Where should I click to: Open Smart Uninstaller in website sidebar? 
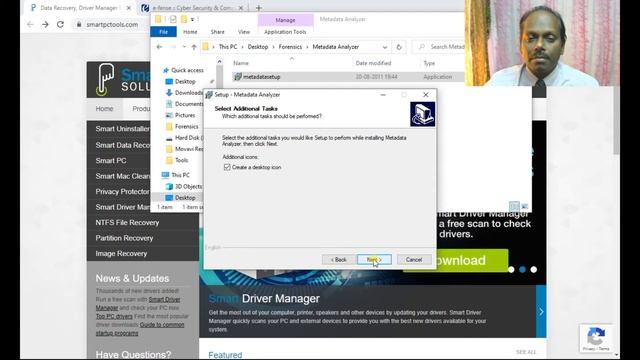click(x=122, y=129)
